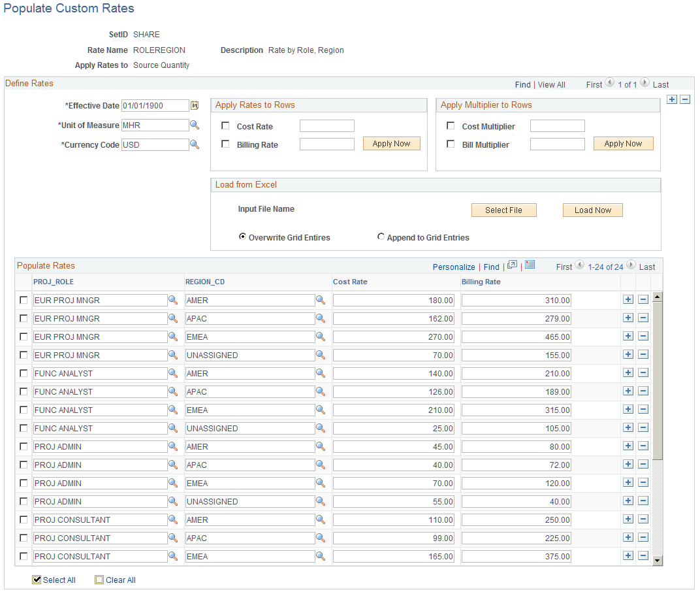The width and height of the screenshot is (700, 594).
Task: Open the Currency Code lookup
Action: coord(195,144)
